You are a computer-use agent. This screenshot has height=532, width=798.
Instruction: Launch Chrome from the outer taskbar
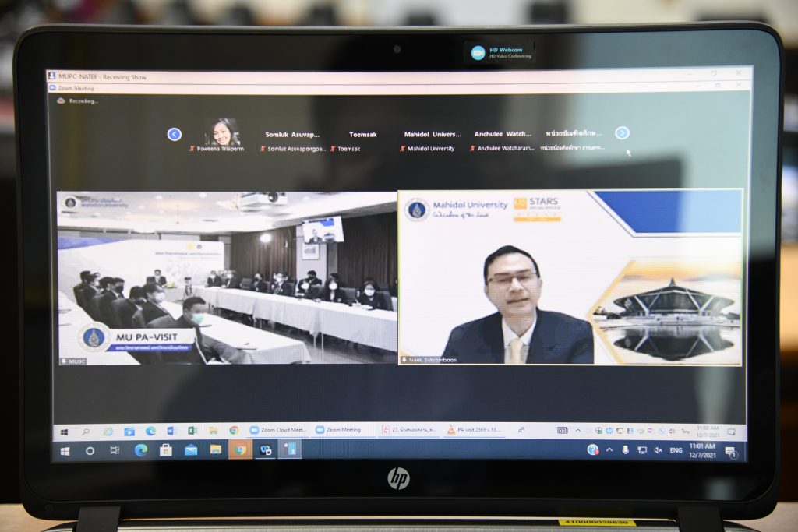pos(241,450)
